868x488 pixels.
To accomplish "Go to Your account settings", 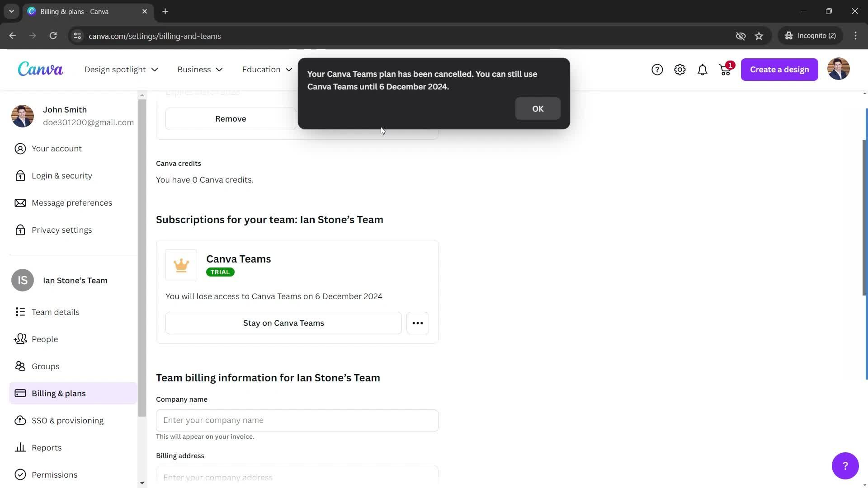I will 73,149.
